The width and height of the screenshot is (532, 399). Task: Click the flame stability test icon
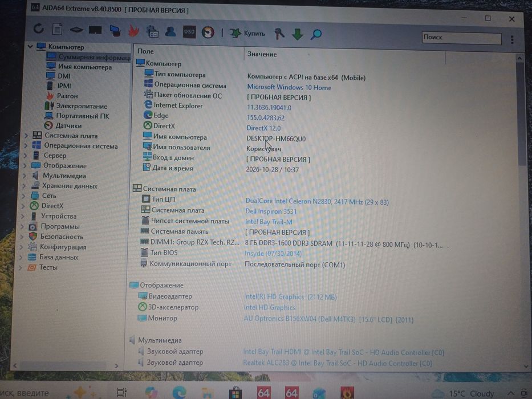133,31
